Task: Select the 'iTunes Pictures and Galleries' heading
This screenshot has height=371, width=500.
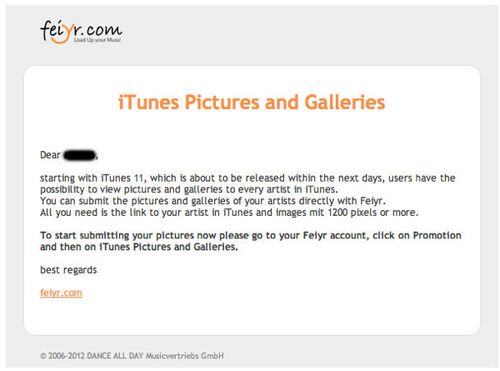Action: [x=252, y=102]
